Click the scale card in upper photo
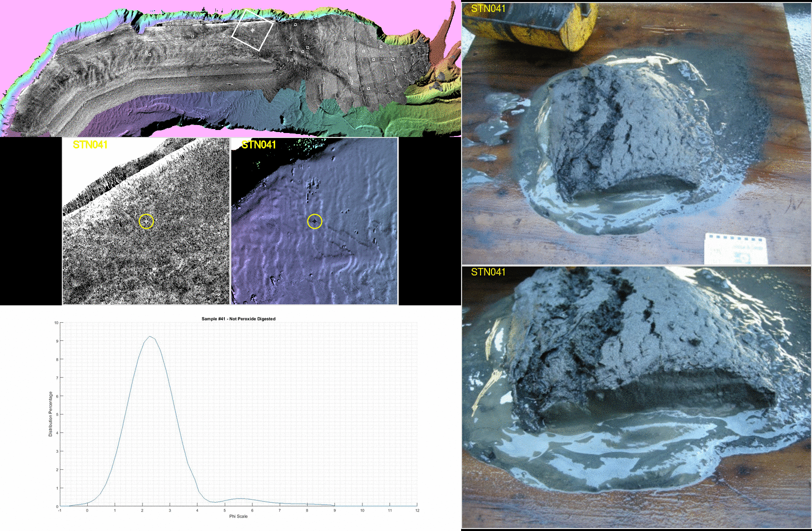 pyautogui.click(x=736, y=249)
